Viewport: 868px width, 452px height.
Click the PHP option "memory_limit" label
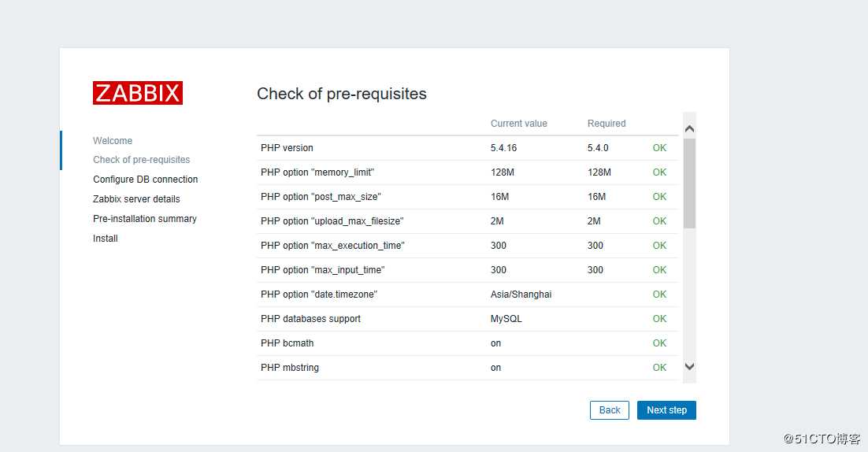pos(317,172)
